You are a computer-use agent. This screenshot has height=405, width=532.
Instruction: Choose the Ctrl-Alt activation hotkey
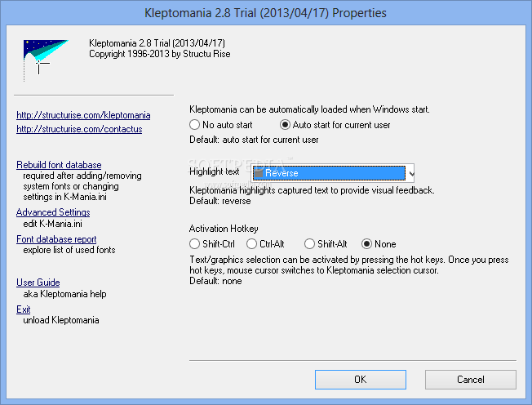tap(265, 244)
